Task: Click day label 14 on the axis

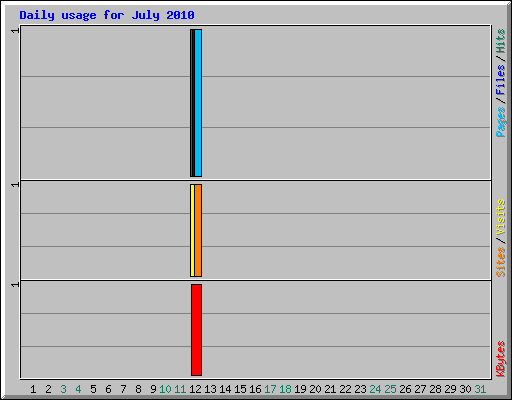Action: [225, 389]
